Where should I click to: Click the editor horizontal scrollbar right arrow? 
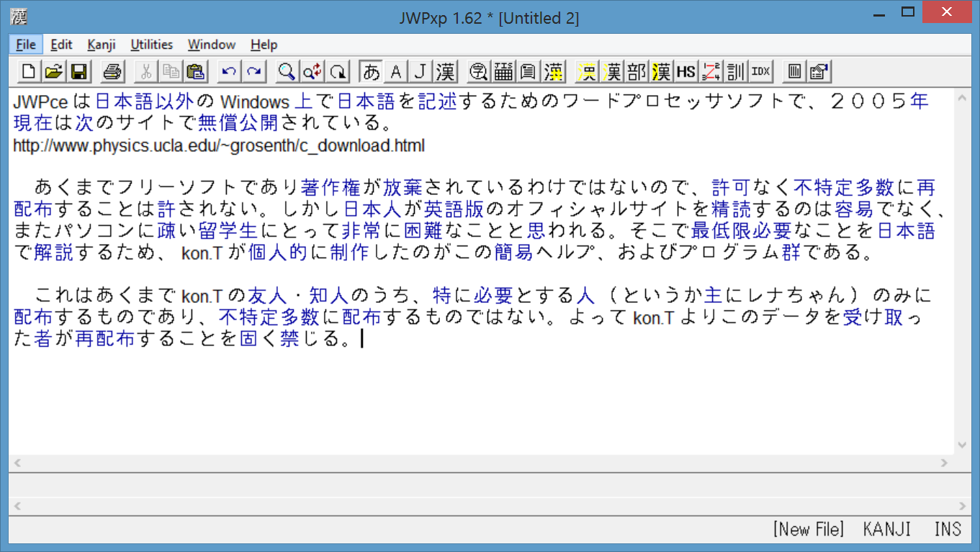[944, 463]
